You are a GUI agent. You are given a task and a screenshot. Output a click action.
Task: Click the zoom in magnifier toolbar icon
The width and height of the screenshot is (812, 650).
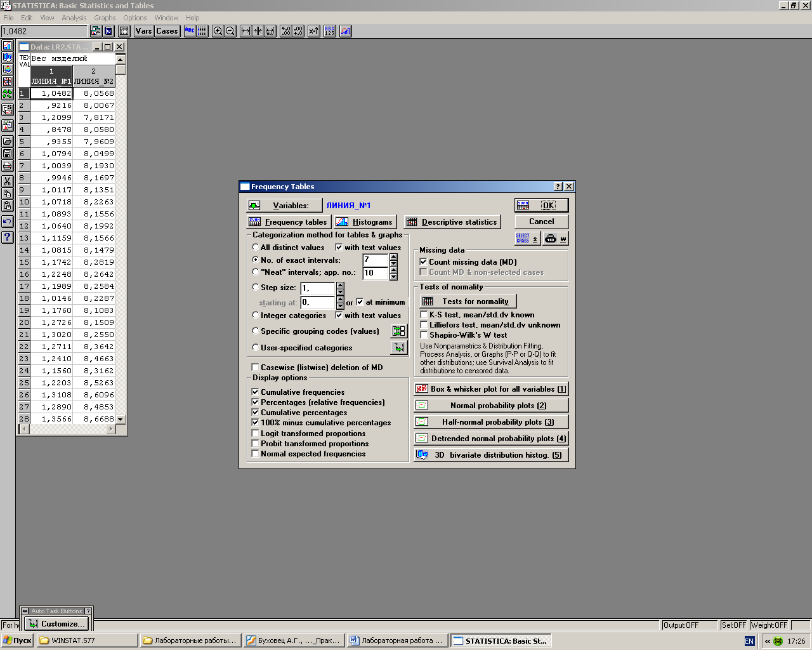(218, 30)
